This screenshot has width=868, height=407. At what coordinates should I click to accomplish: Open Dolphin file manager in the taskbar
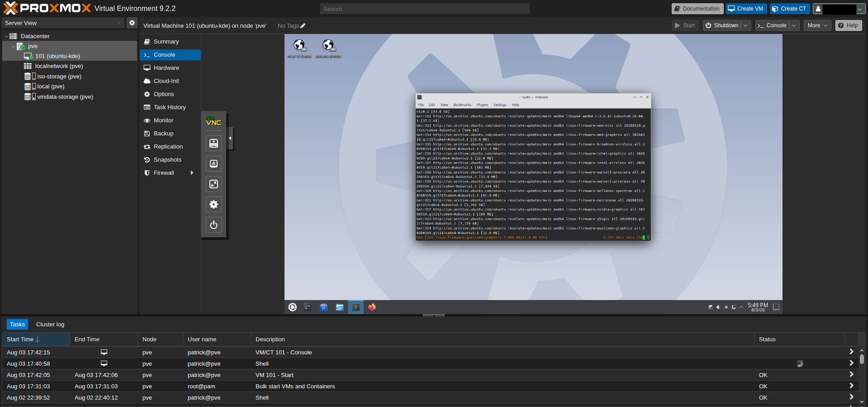coord(340,307)
